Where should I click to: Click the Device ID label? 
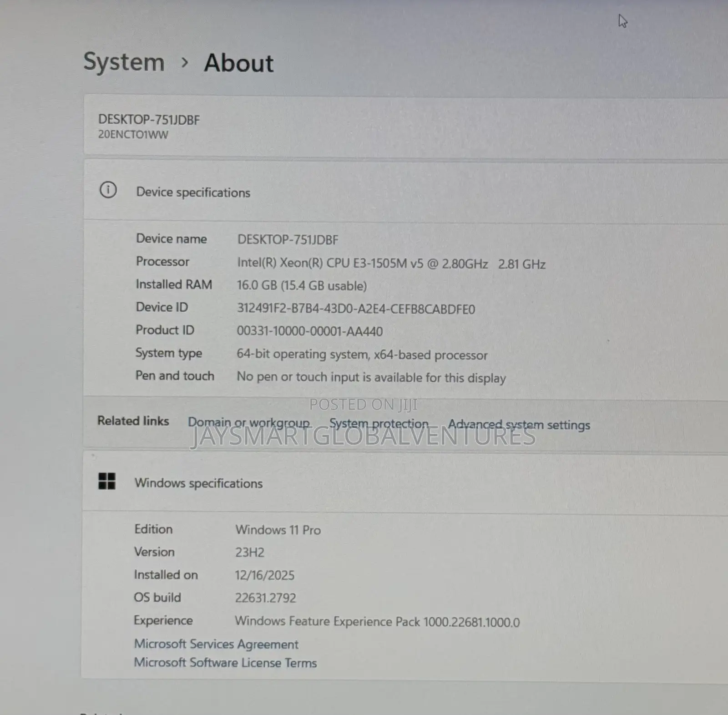pos(162,307)
